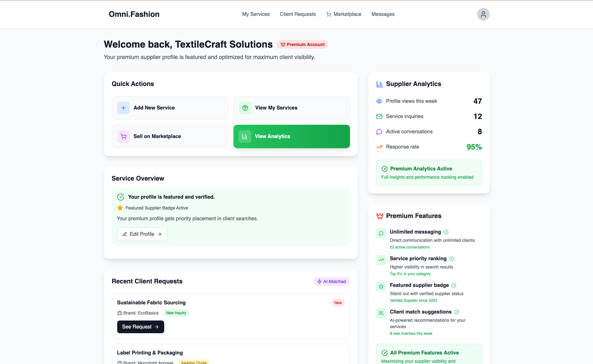Click 'Top 5% in your category' text
This screenshot has height=364, width=593.
pyautogui.click(x=410, y=274)
